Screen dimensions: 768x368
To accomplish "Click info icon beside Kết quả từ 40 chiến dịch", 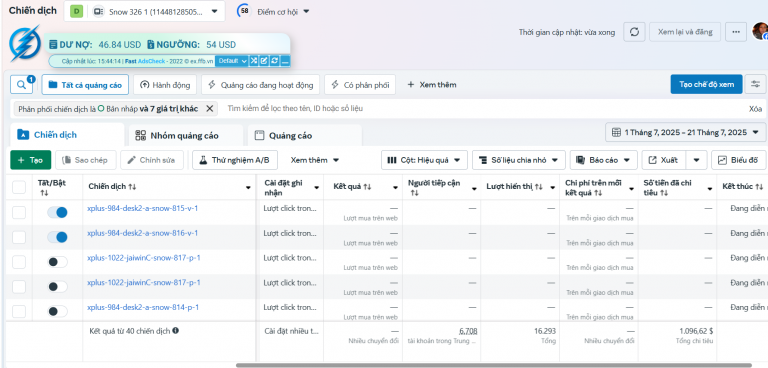I will pyautogui.click(x=175, y=331).
